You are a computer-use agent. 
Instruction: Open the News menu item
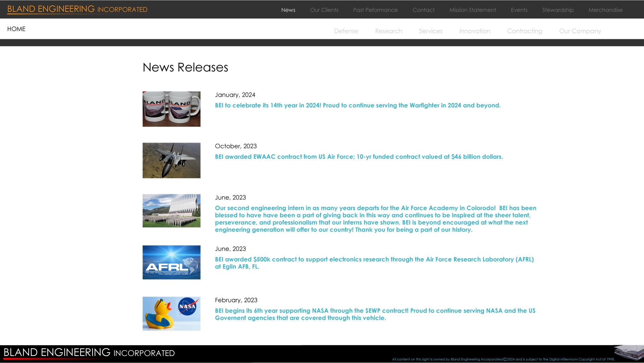coord(288,10)
